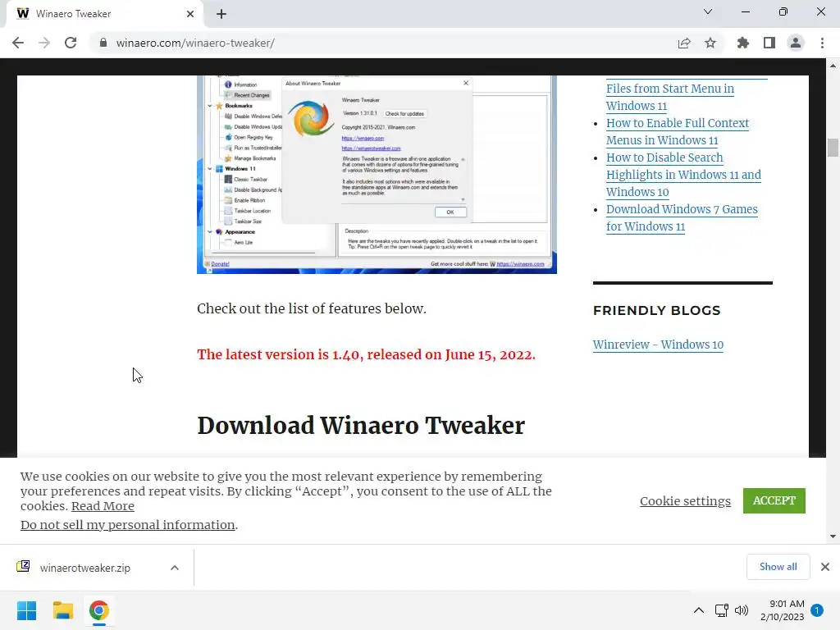Close the Winaero Tweaker tab
Viewport: 840px width, 630px height.
coord(189,14)
